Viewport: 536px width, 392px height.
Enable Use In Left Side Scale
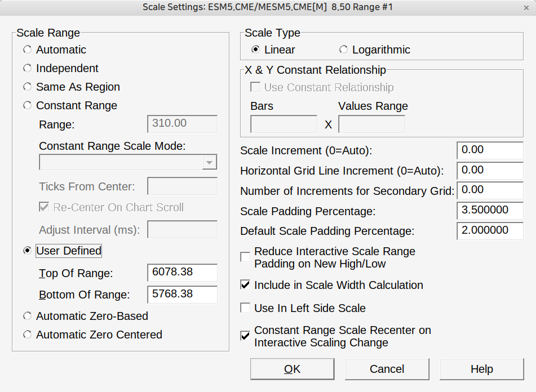pyautogui.click(x=245, y=308)
